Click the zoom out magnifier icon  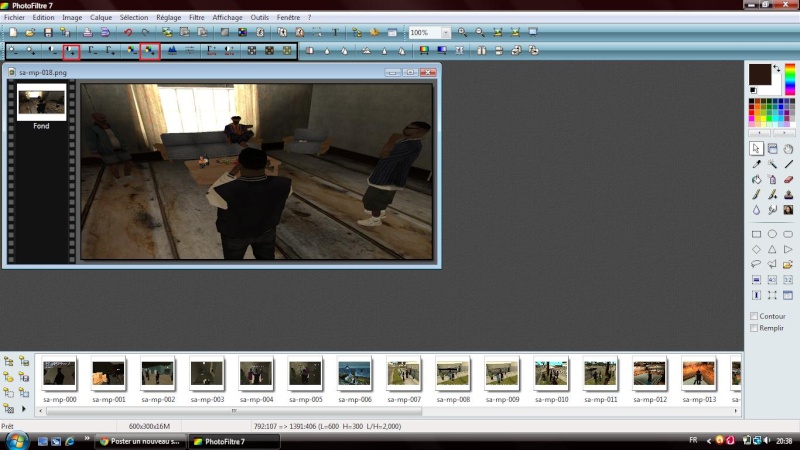(x=480, y=33)
